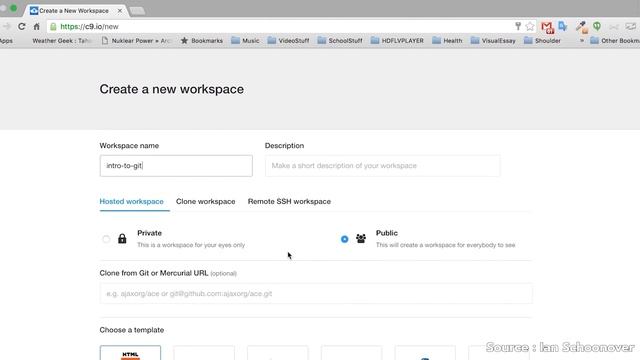640x360 pixels.
Task: Show hidden bookmarks overflow chevron
Action: [x=582, y=40]
